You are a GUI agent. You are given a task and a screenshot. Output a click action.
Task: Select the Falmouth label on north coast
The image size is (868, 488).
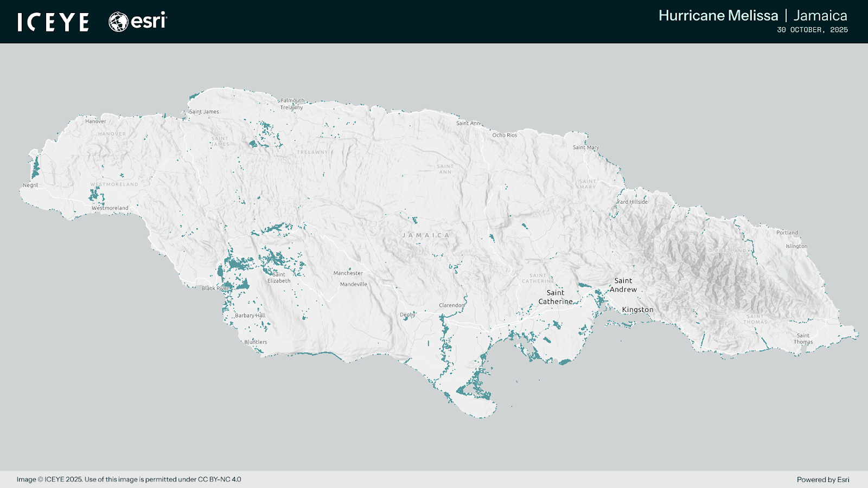[292, 100]
